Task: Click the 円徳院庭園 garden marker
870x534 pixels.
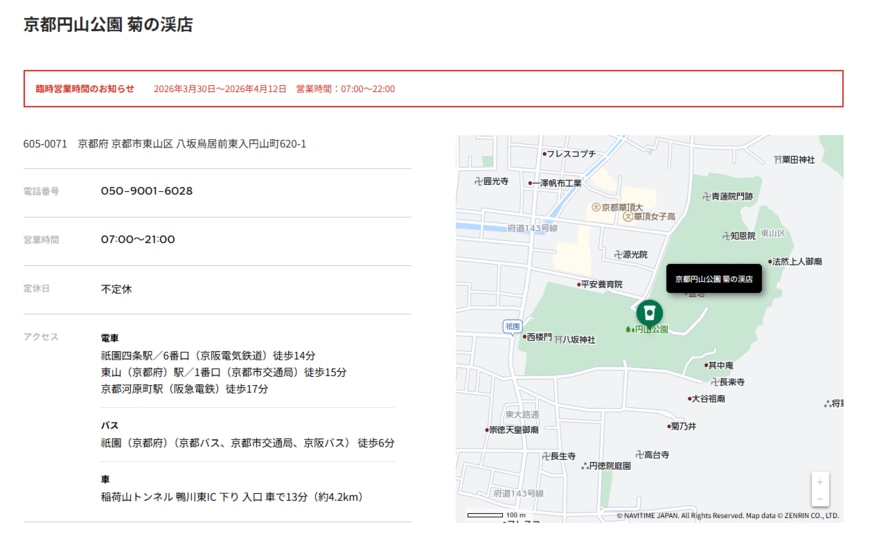Action: click(x=584, y=466)
